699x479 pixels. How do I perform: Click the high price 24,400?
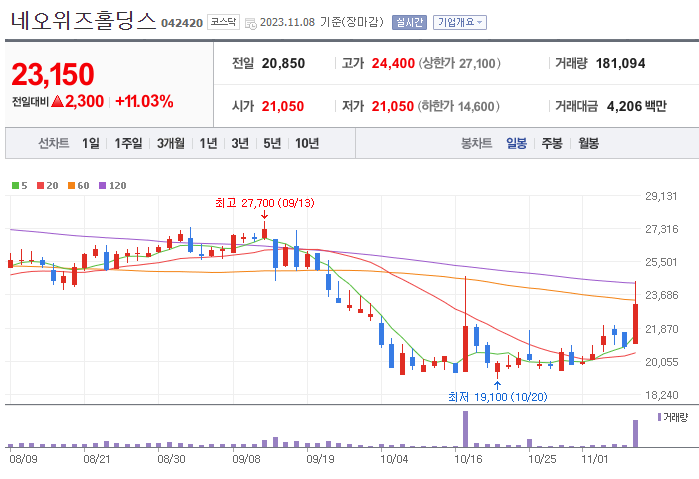pos(393,63)
